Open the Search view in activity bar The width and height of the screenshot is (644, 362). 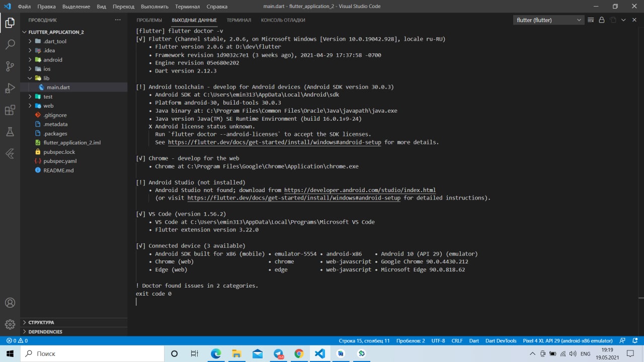(10, 44)
